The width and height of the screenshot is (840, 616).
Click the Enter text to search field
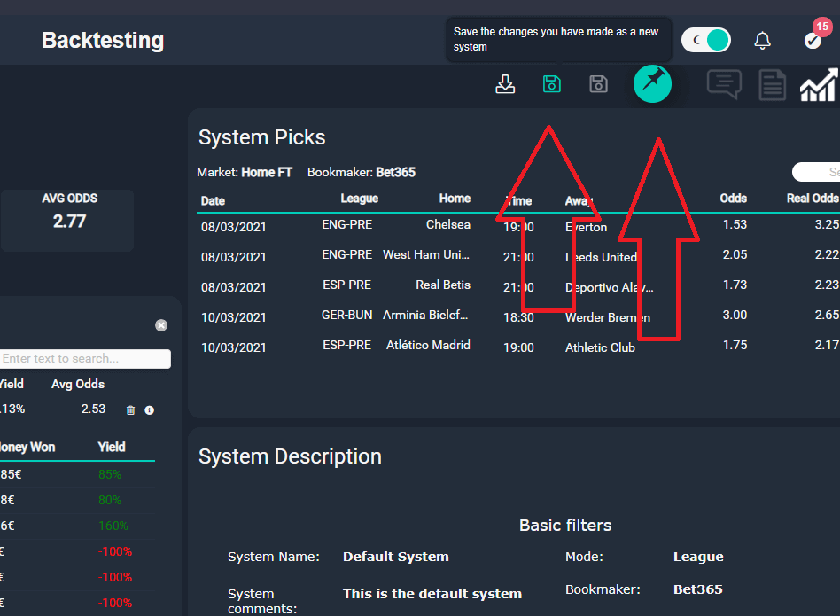(x=84, y=358)
